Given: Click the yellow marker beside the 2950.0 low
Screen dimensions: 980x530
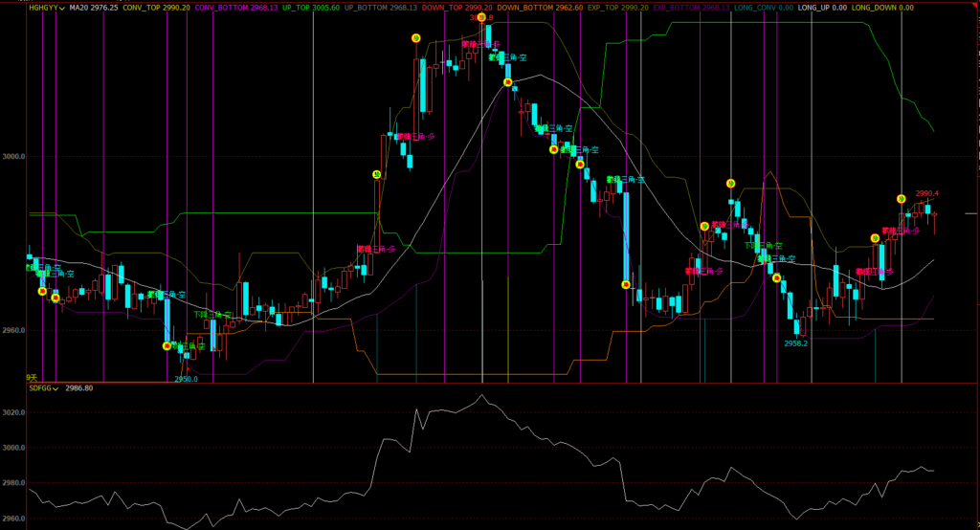Looking at the screenshot, I should (x=167, y=346).
